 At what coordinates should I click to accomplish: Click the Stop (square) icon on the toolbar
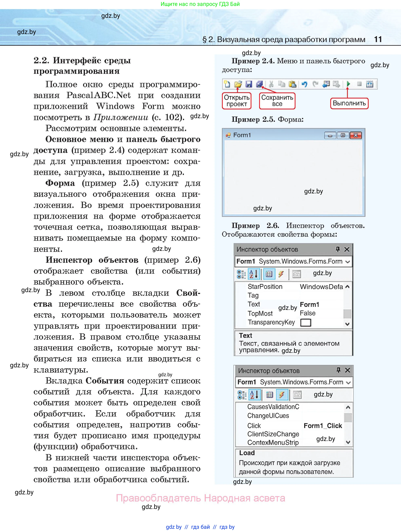(x=359, y=84)
